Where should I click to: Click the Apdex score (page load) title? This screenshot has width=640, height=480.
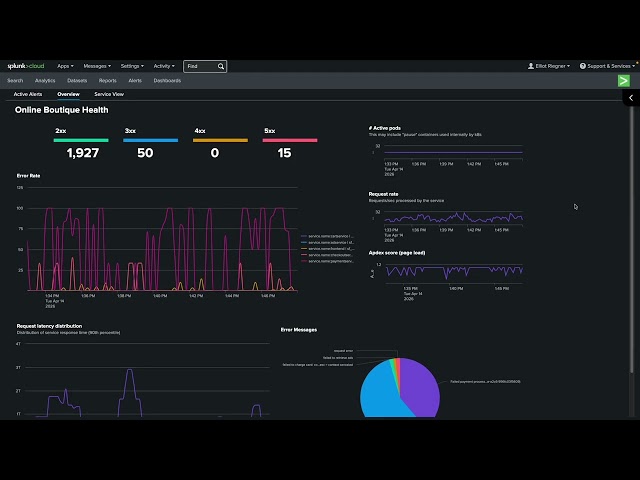click(x=397, y=253)
